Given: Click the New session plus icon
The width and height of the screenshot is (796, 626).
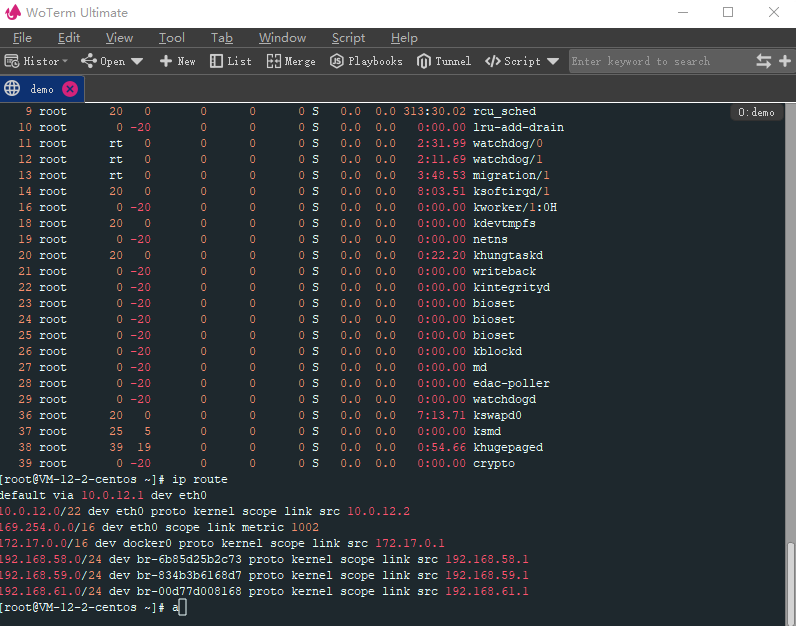Looking at the screenshot, I should pos(166,61).
